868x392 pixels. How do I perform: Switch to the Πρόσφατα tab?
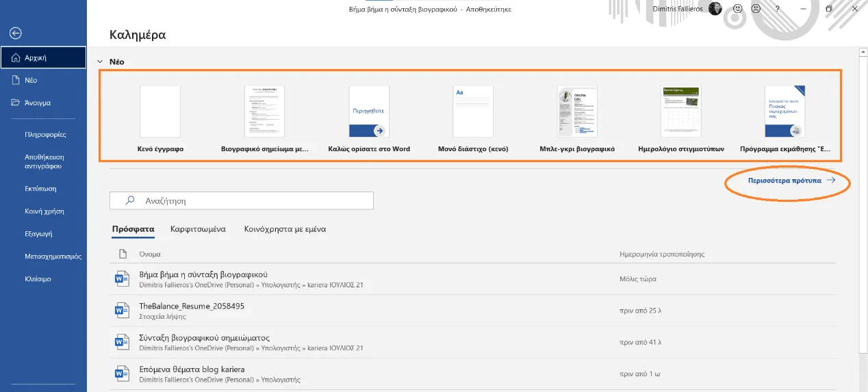(x=133, y=229)
